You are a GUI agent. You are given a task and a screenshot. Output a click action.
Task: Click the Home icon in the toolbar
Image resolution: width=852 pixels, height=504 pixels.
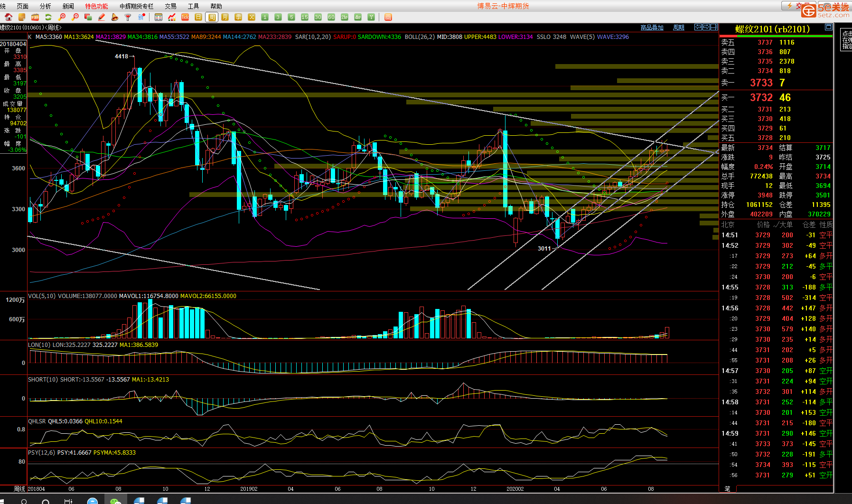[8, 17]
